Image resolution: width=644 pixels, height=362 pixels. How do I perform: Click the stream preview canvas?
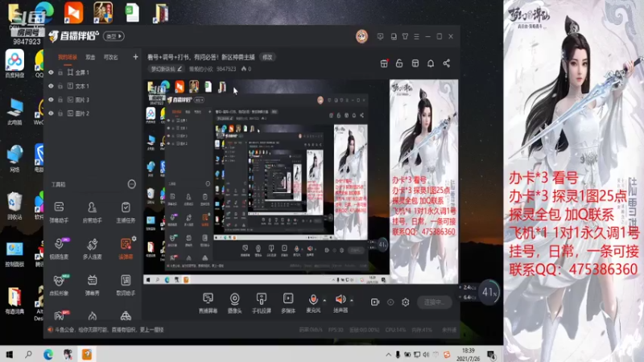pyautogui.click(x=300, y=182)
